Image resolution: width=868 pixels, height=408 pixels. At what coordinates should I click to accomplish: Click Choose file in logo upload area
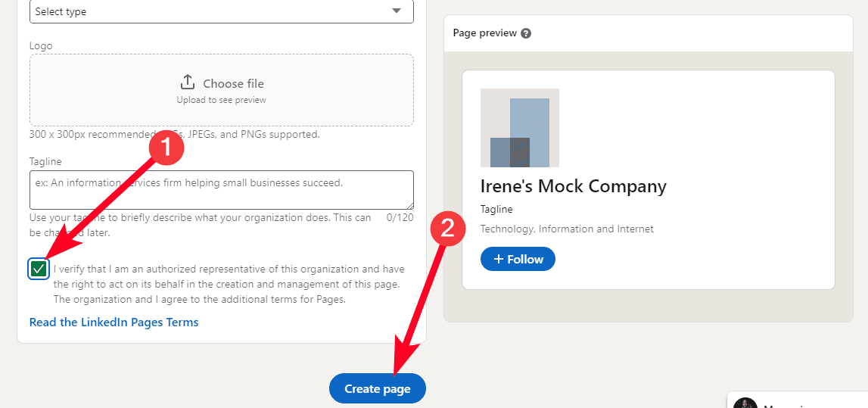tap(233, 83)
